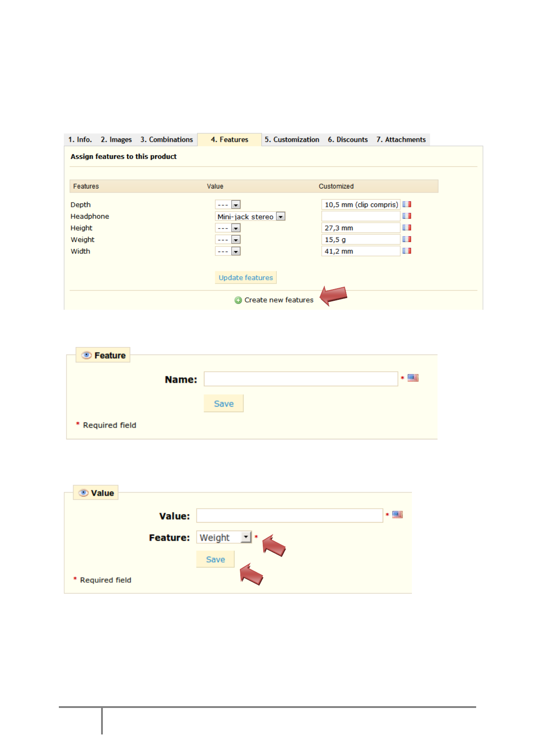535x756 pixels.
Task: Click the Width feature label
Action: click(x=80, y=251)
